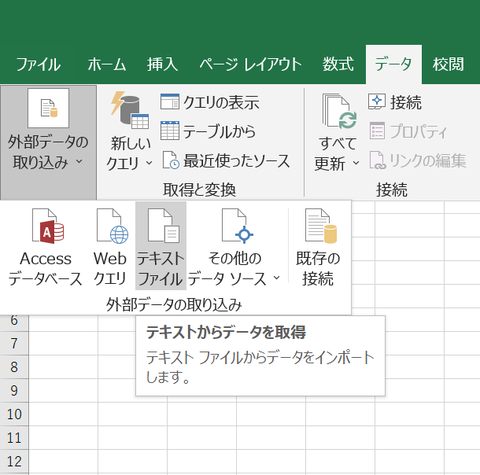The image size is (480, 475).
Task: Expand the その他のデータ ソース dropdown
Action: (277, 277)
